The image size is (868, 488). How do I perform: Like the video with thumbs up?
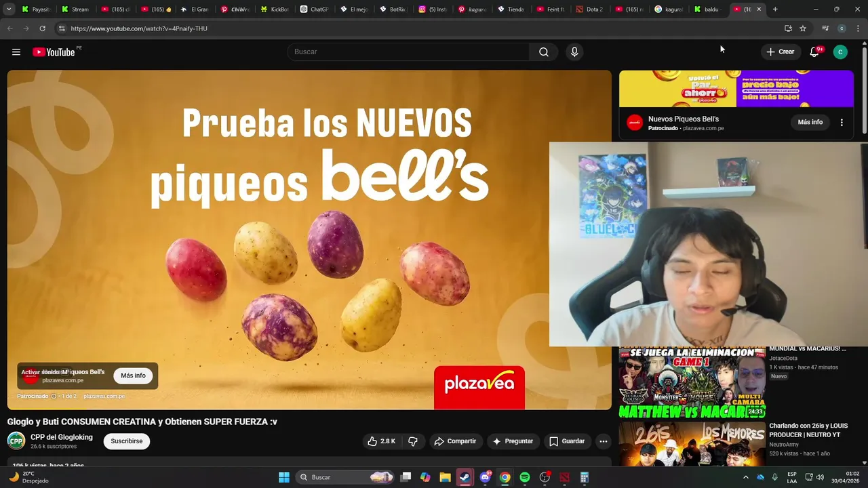pos(381,441)
